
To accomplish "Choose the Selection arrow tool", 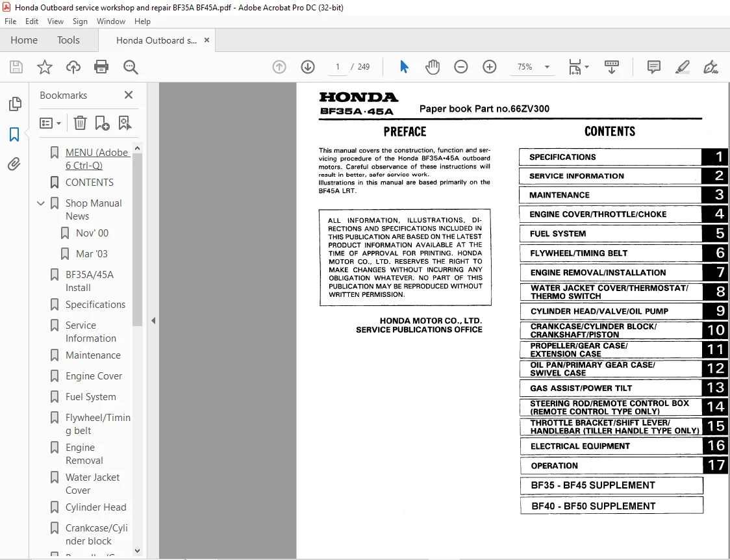I will point(404,67).
